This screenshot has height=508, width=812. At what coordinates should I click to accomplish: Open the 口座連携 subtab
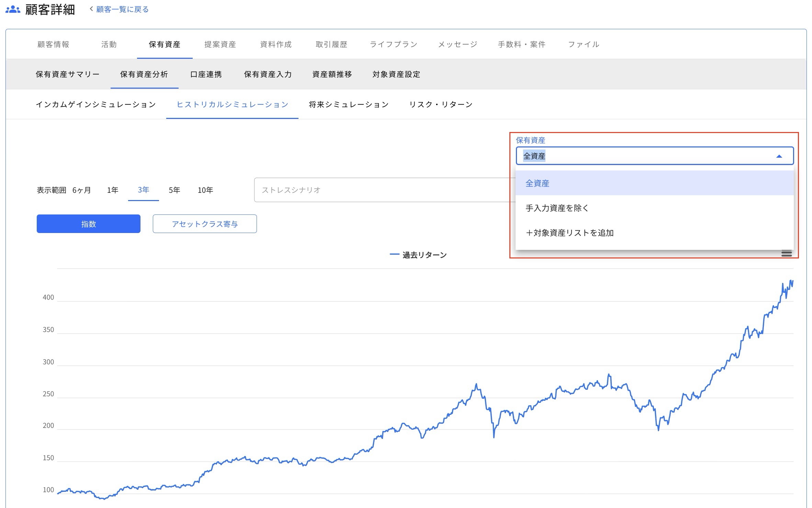[x=206, y=74]
